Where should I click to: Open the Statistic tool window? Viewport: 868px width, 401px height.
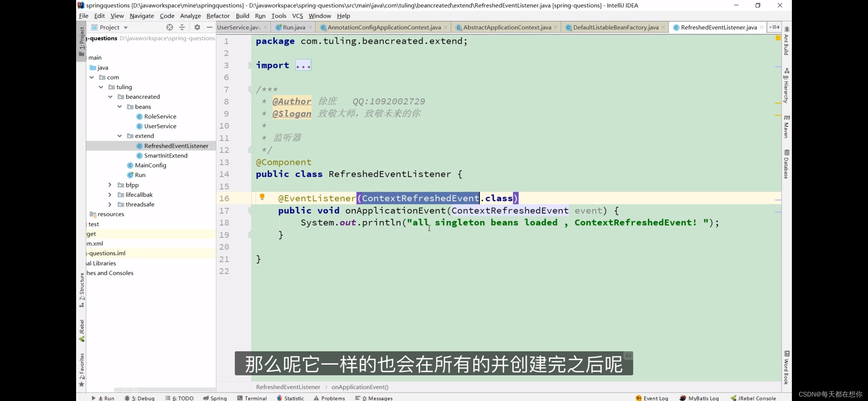click(290, 398)
